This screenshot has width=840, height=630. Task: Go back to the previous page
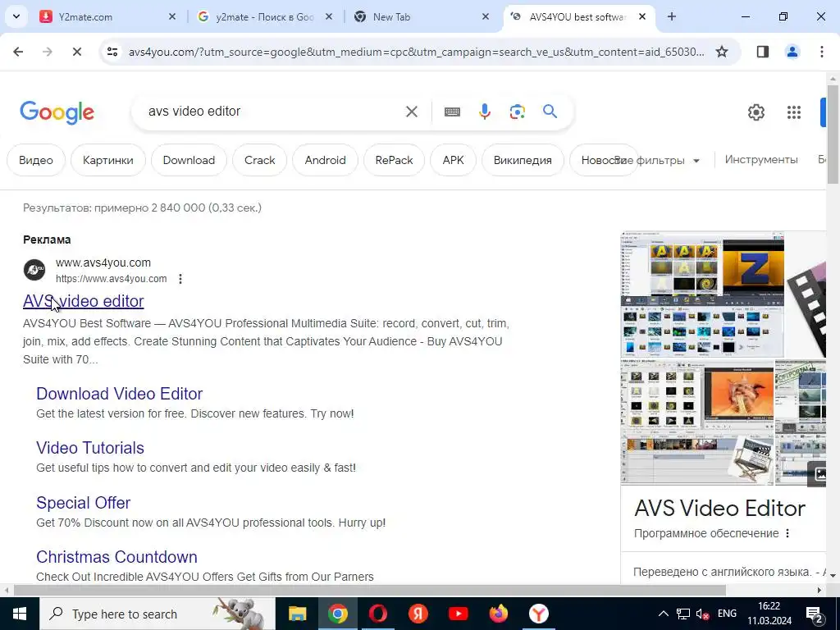click(x=18, y=52)
